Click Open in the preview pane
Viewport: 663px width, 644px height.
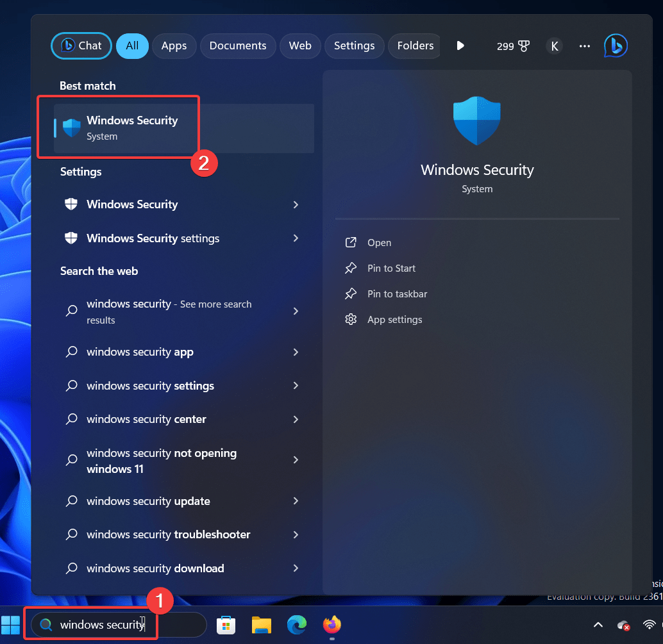coord(379,243)
